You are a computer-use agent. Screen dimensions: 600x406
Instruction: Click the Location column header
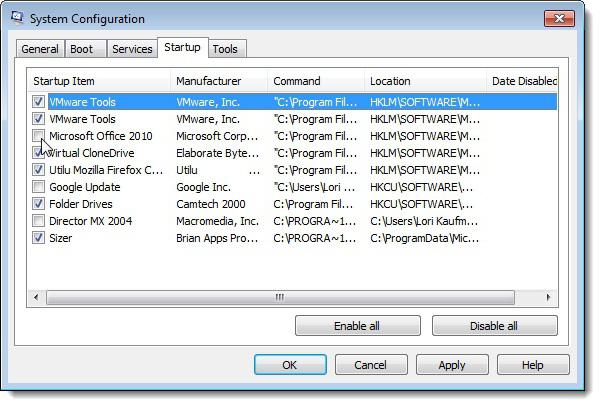(425, 81)
